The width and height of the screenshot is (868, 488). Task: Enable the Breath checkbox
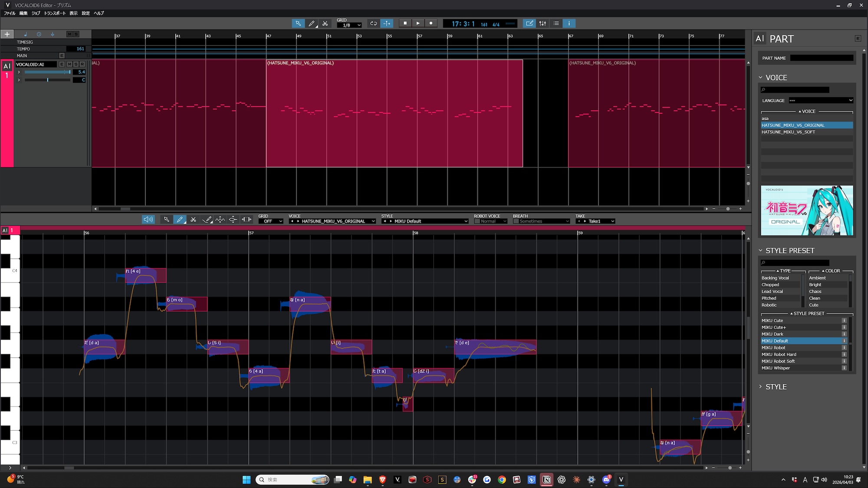click(516, 221)
